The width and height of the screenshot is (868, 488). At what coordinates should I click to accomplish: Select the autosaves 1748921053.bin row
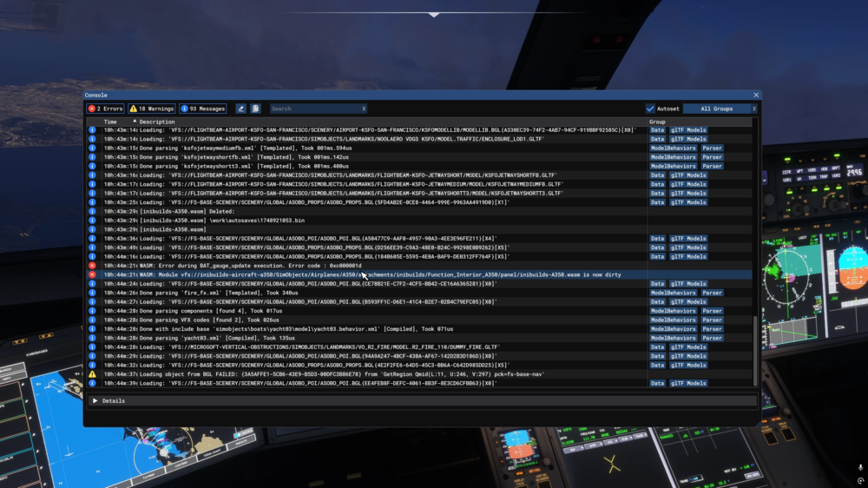pyautogui.click(x=419, y=221)
